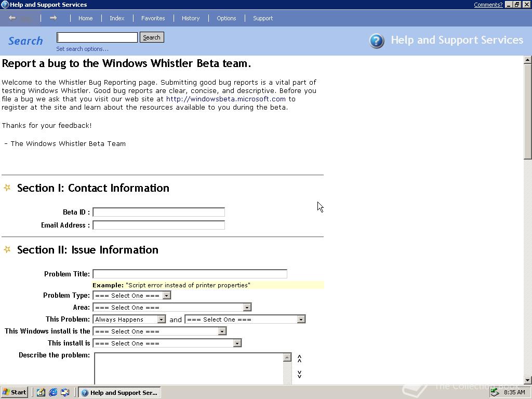
Task: Click the star beside Section II heading
Action: pos(7,250)
